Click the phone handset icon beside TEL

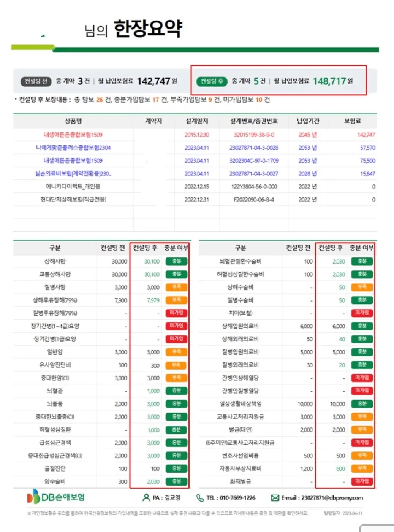200,498
